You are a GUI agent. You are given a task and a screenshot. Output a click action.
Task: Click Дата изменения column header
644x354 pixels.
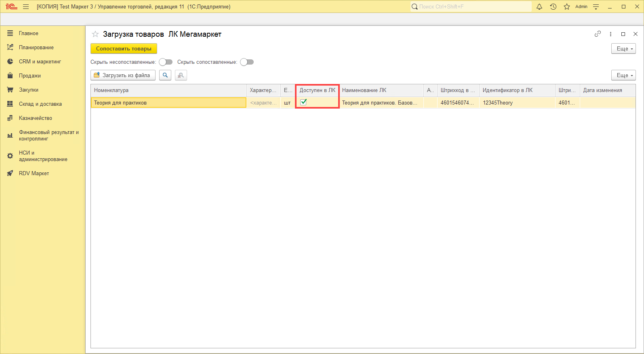608,90
